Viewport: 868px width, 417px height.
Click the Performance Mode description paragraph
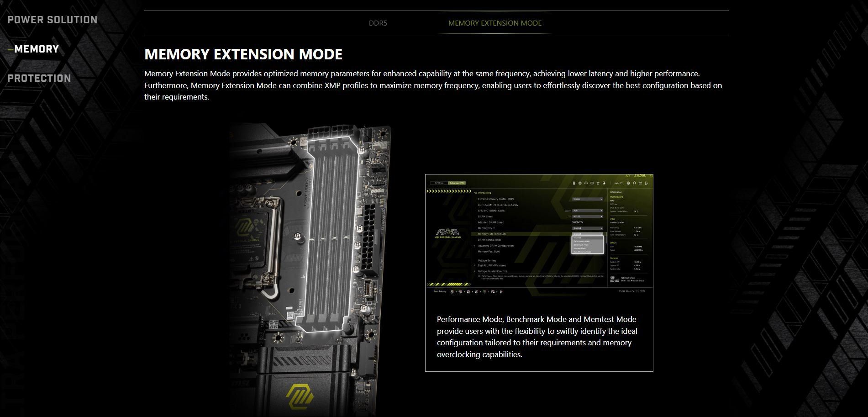537,337
